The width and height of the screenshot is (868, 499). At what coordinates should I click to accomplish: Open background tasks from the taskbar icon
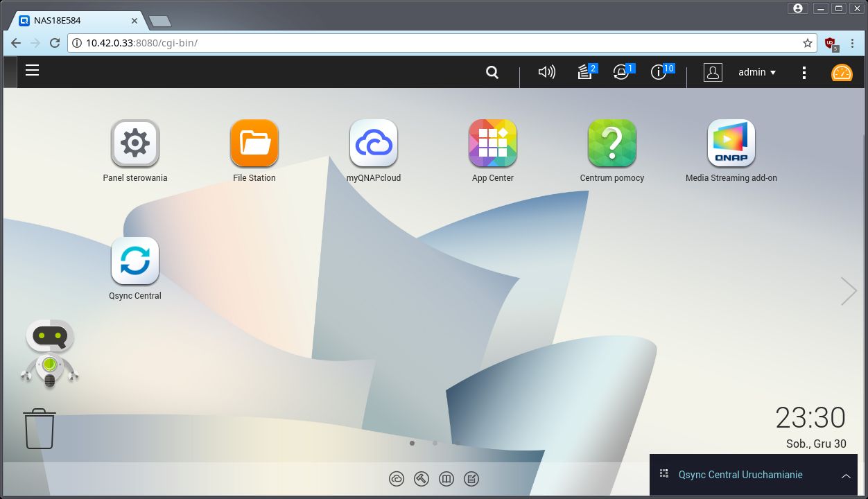point(584,72)
